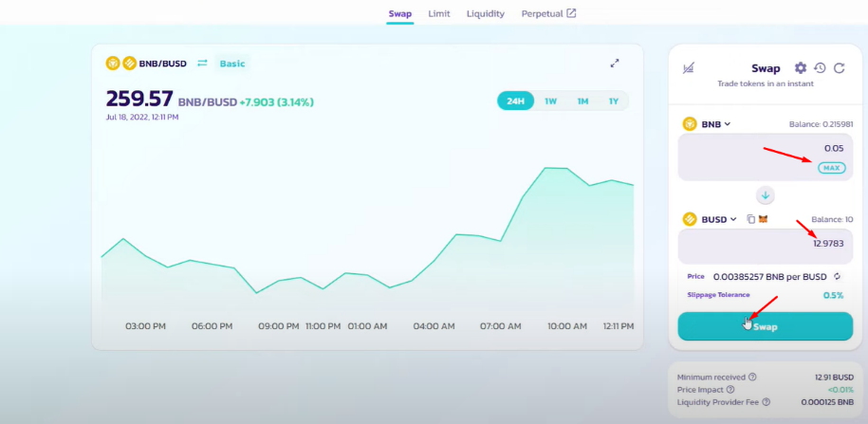
Task: Click the 0.00385257 BNB per BUSD price text
Action: [x=769, y=277]
